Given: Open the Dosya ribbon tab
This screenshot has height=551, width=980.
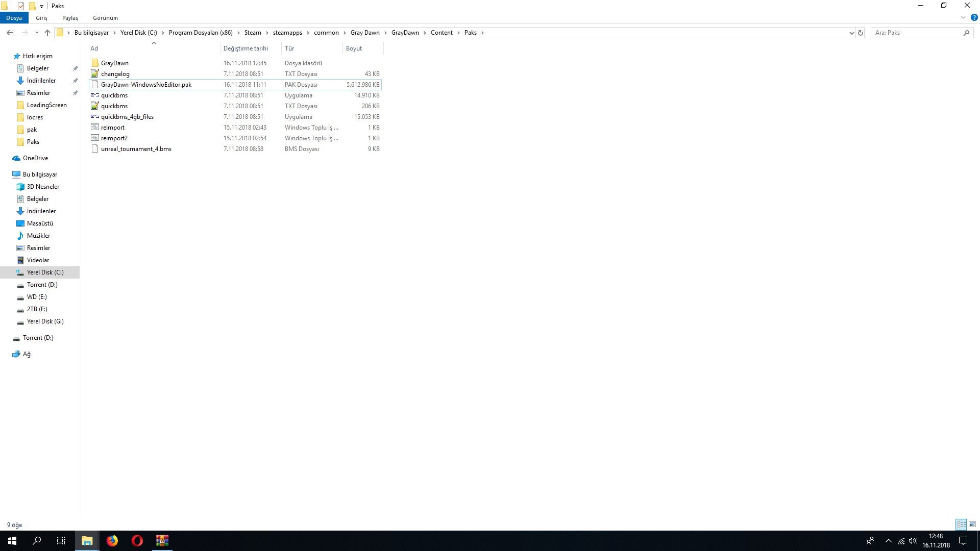Looking at the screenshot, I should coord(14,18).
